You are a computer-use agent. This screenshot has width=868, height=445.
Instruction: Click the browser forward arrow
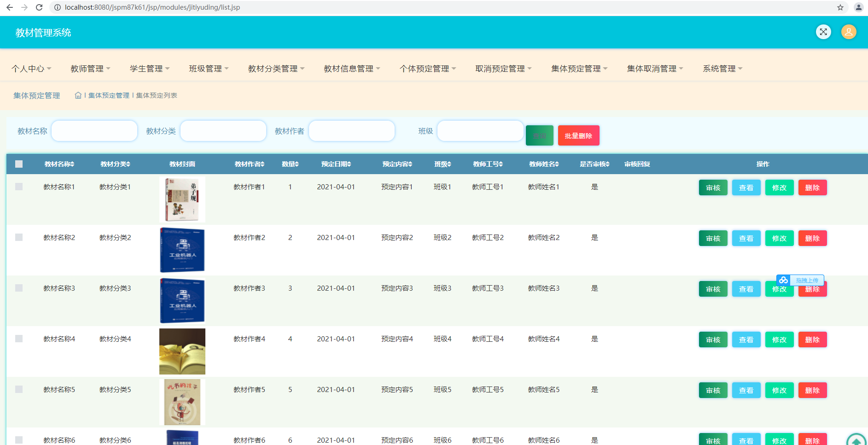[x=24, y=7]
